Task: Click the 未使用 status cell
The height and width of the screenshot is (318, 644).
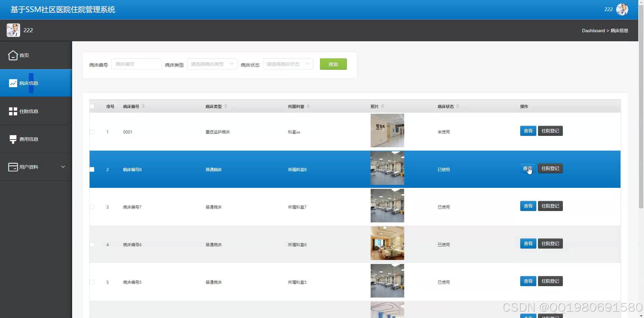Action: [x=443, y=132]
